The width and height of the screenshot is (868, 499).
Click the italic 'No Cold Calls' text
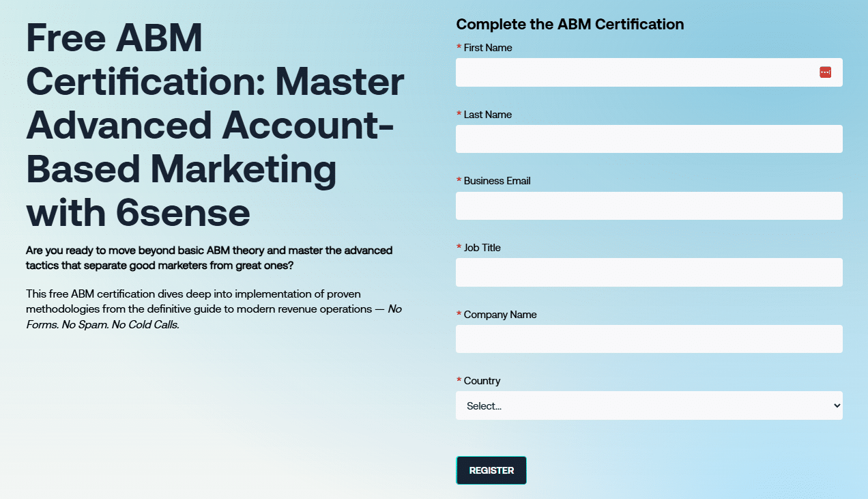click(x=146, y=325)
